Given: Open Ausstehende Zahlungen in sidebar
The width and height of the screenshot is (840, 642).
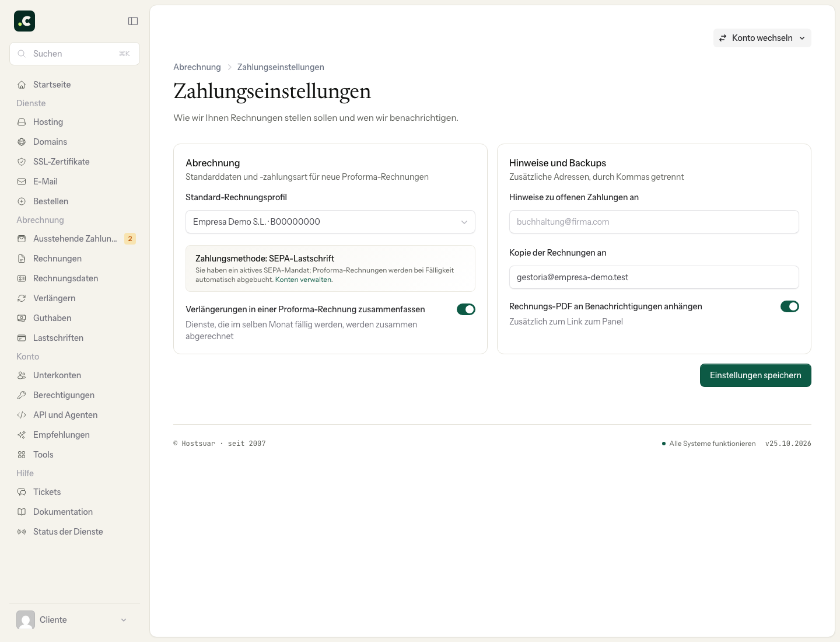Looking at the screenshot, I should (75, 239).
